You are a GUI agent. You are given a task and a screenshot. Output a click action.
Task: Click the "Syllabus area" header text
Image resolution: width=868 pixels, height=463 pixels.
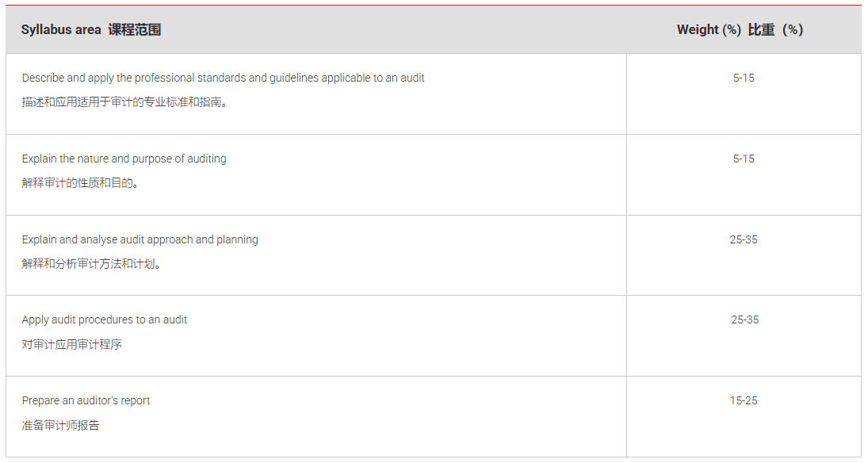click(x=61, y=30)
